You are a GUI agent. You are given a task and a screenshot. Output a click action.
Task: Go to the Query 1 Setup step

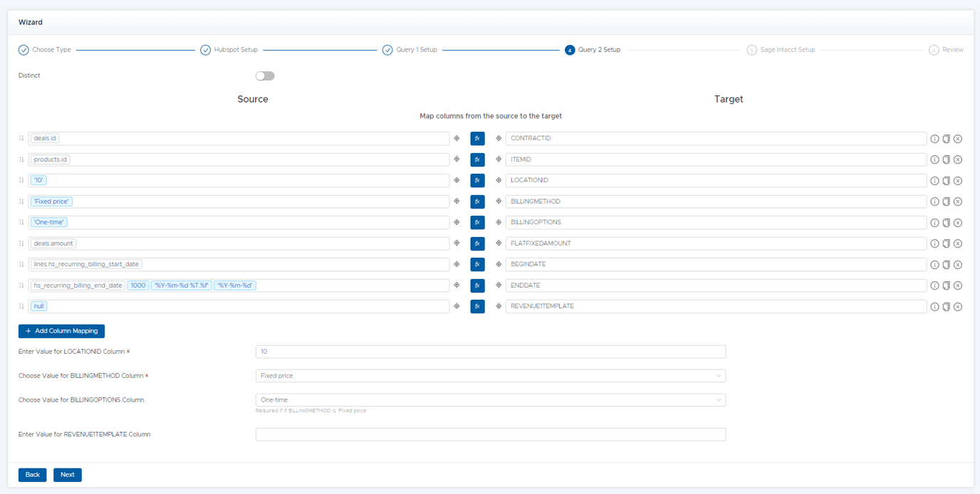click(410, 50)
